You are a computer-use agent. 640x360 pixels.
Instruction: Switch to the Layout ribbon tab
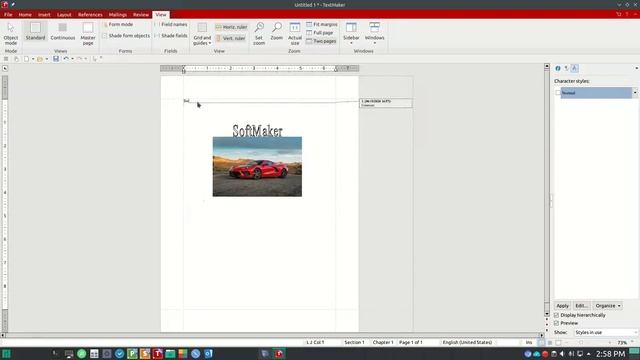click(64, 15)
